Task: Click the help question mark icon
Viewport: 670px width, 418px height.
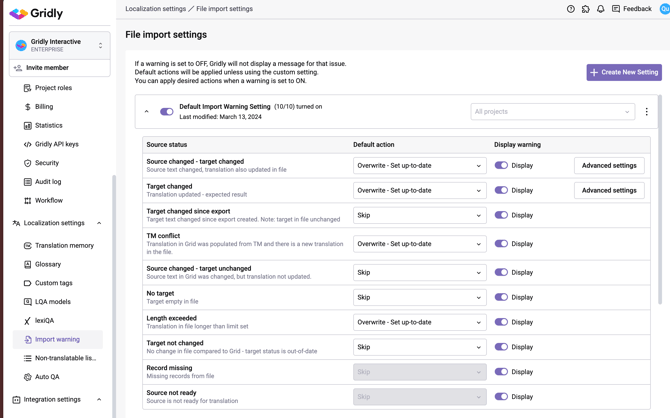Action: 571,9
